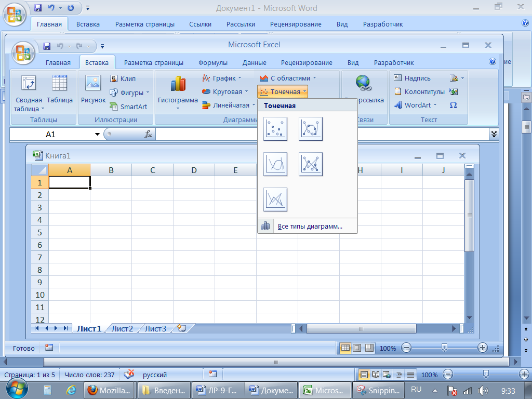The height and width of the screenshot is (399, 532).
Task: Insert SmartArt graphic
Action: coord(128,107)
